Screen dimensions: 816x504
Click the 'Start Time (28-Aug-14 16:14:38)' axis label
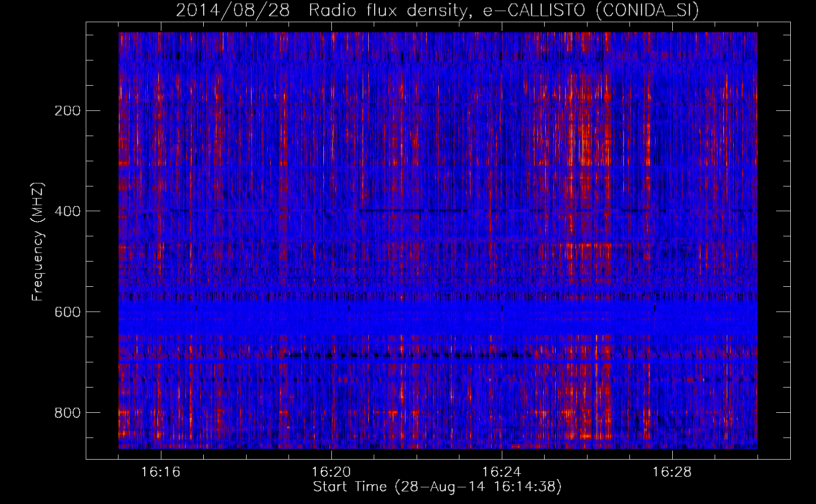tap(437, 487)
